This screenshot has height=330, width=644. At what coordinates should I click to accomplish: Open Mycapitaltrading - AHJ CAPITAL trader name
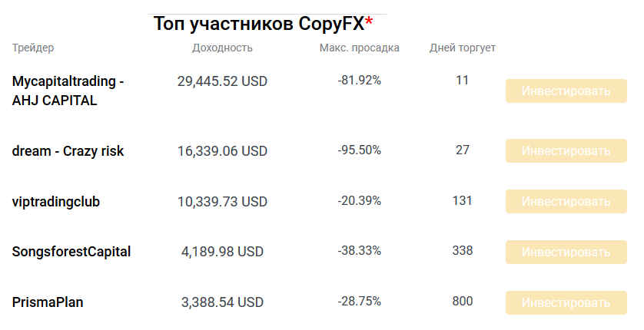pyautogui.click(x=68, y=91)
